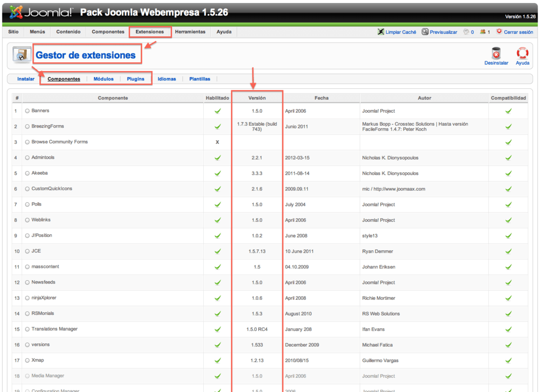Select the Xmap radio button
540x392 pixels.
point(27,360)
